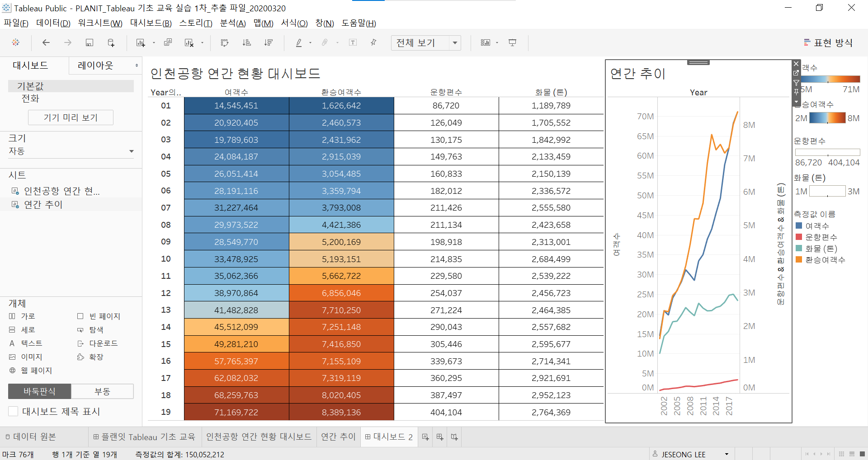Click the 환승여객수 color gradient legend
This screenshot has height=460, width=868.
(827, 118)
